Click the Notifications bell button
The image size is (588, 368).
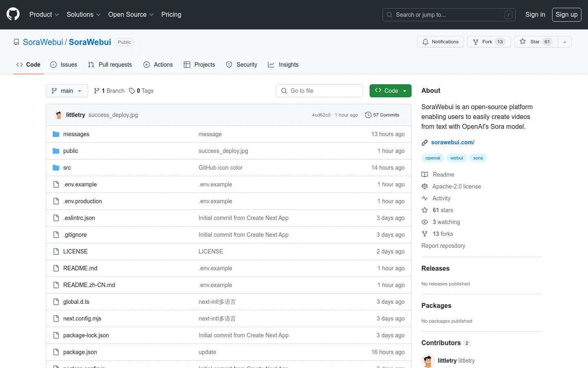440,42
